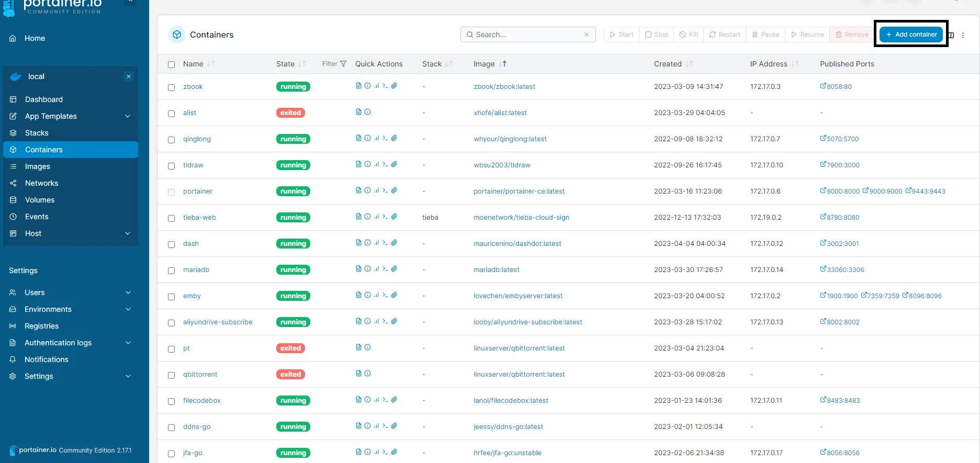Click the Filter funnel icon in State column
This screenshot has width=980, height=463.
pos(343,64)
